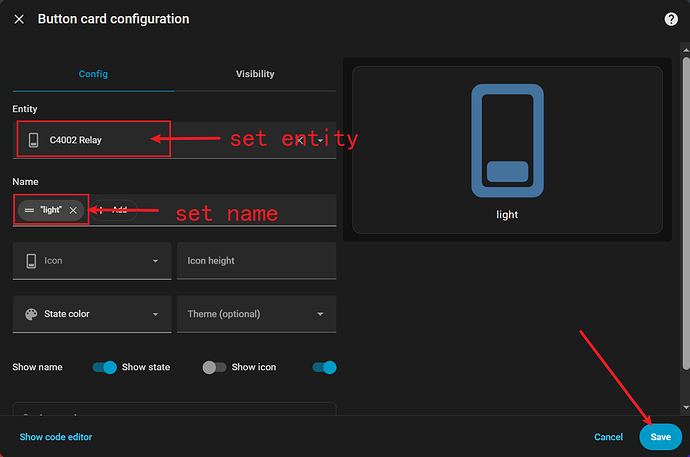The height and width of the screenshot is (457, 690).
Task: Grab the drag handle on "light" chip
Action: click(29, 210)
